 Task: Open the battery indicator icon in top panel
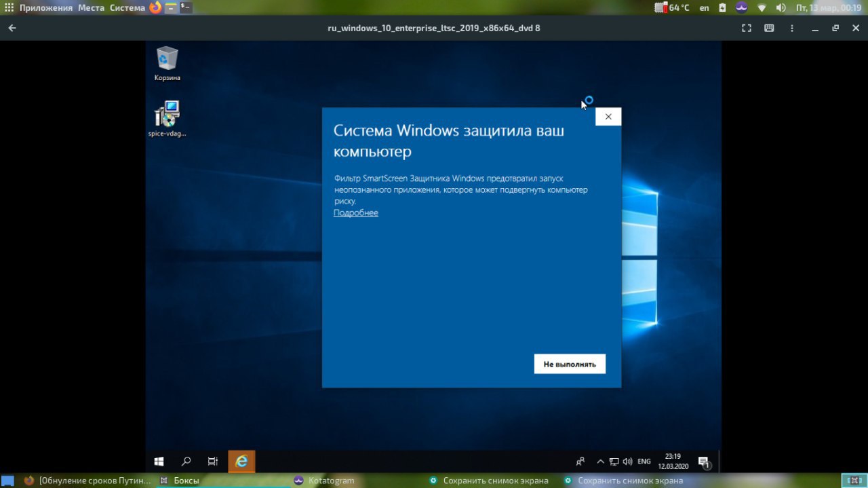[723, 7]
